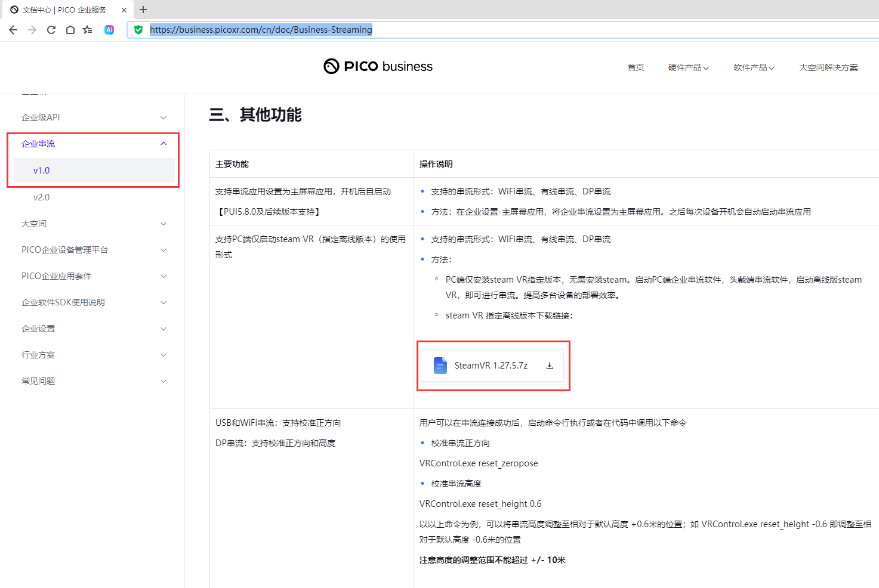The width and height of the screenshot is (879, 588).
Task: Go back with the browser back arrow
Action: coord(13,30)
